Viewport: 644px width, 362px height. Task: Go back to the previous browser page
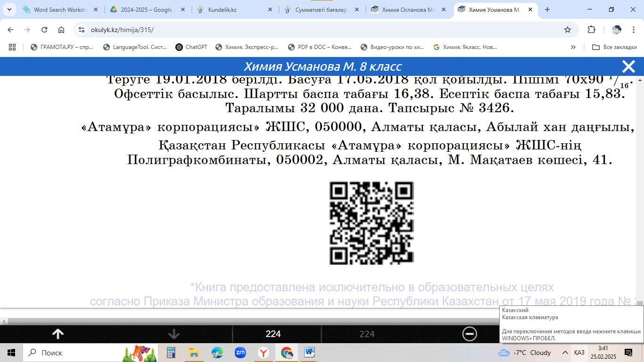pos(10,30)
